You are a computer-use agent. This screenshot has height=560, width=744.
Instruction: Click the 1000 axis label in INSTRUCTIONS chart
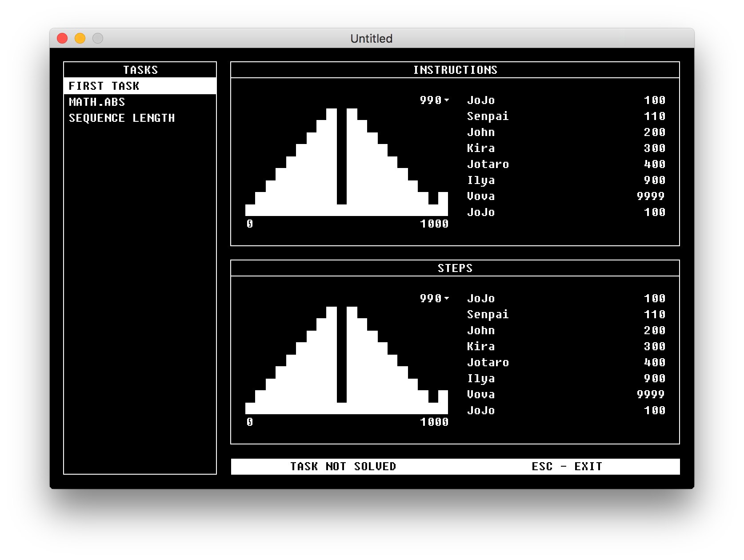click(434, 224)
